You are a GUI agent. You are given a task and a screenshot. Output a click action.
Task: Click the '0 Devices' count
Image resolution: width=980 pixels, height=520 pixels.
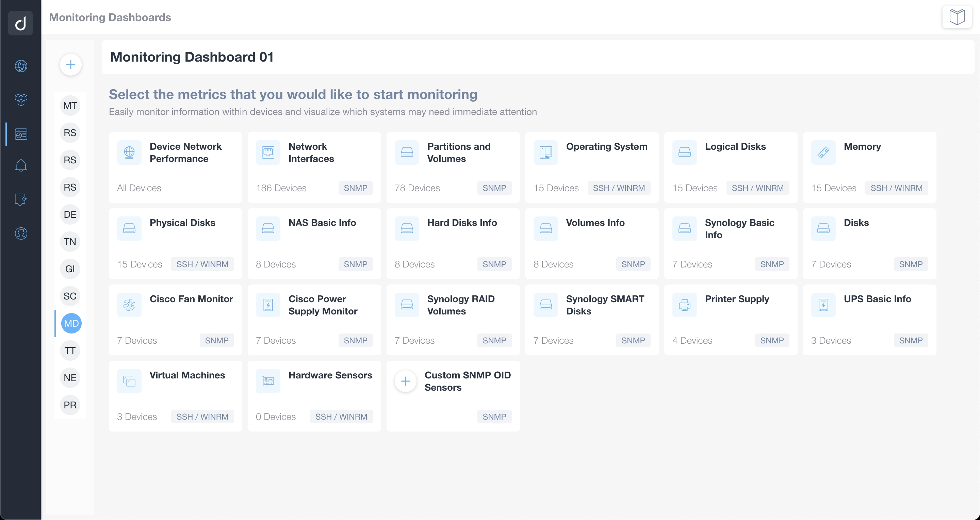275,417
